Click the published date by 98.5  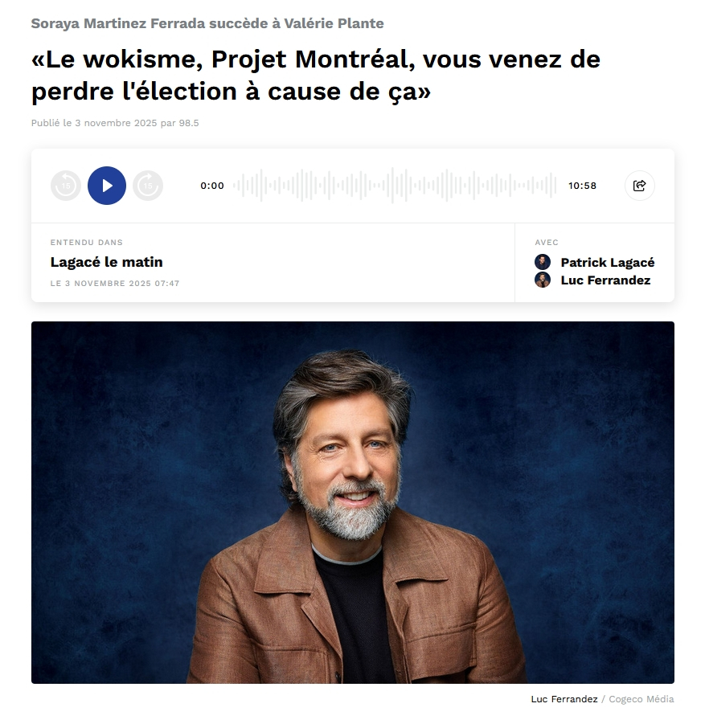pos(115,123)
